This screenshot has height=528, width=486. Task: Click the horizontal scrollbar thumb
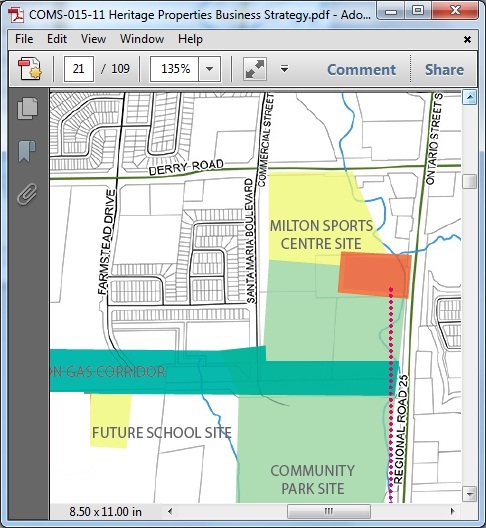[x=329, y=512]
